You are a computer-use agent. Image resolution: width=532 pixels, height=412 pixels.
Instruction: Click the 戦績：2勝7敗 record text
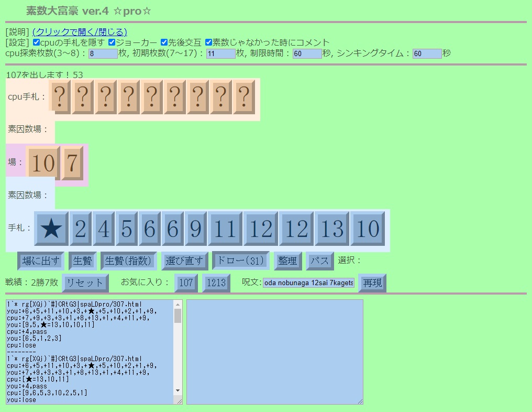tap(32, 283)
